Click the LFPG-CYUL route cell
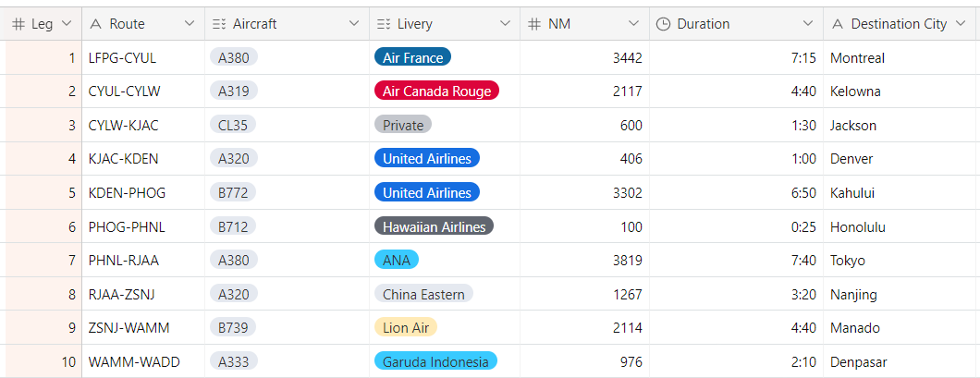This screenshot has height=378, width=980. click(x=123, y=58)
